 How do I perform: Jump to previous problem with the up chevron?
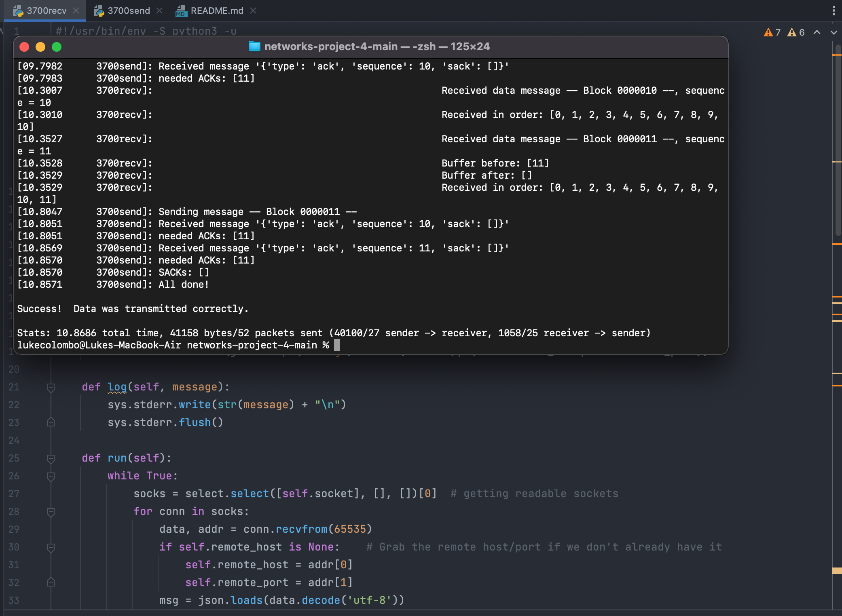pos(817,32)
